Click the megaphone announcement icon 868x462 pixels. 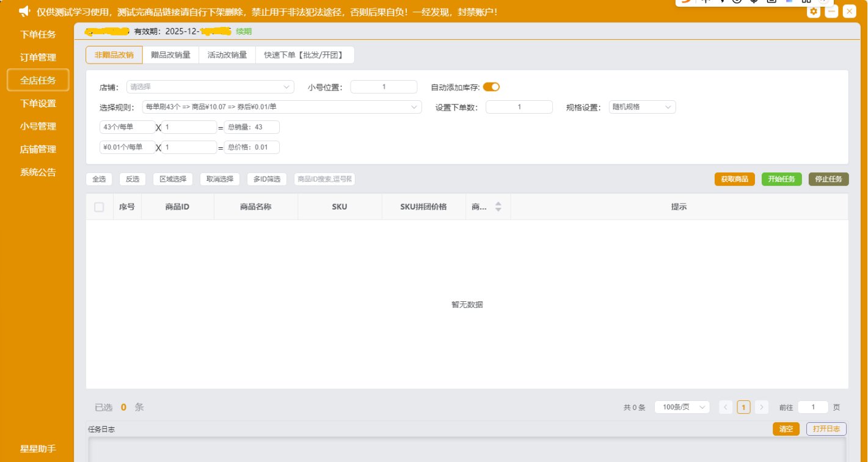(x=24, y=12)
